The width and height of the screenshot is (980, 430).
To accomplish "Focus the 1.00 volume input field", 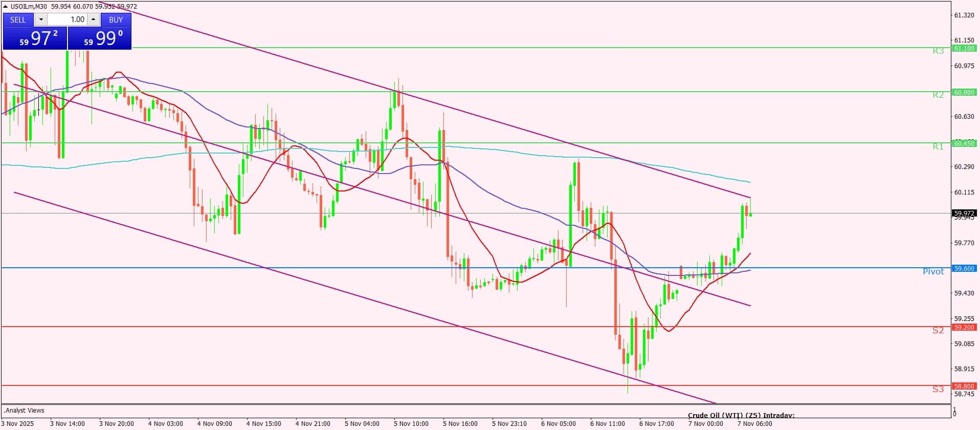I will (x=67, y=19).
